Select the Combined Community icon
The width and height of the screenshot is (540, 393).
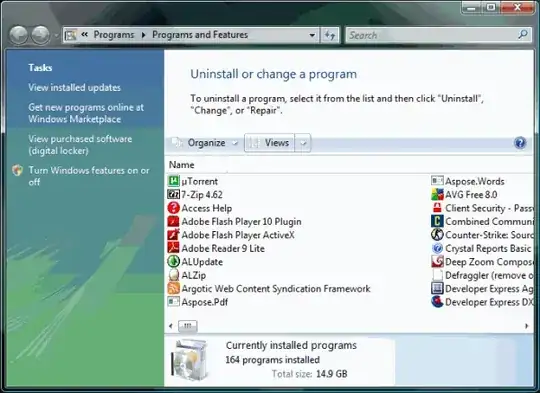tap(437, 221)
